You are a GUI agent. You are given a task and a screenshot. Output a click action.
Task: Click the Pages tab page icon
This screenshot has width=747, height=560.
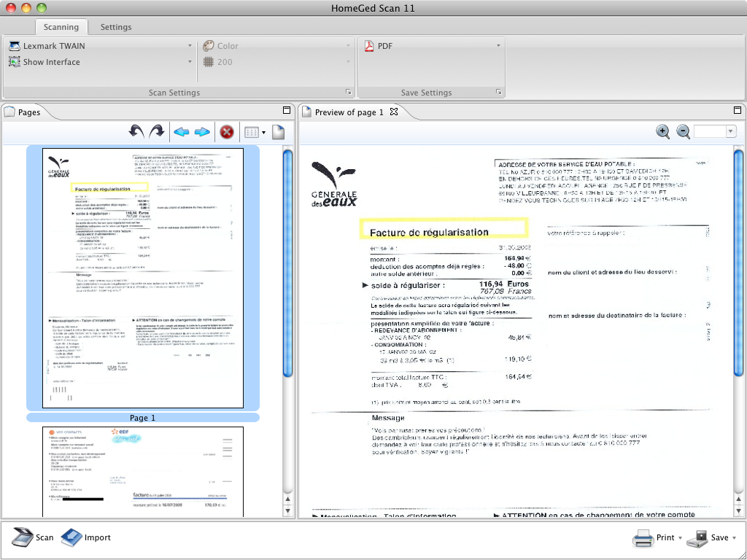(x=9, y=112)
